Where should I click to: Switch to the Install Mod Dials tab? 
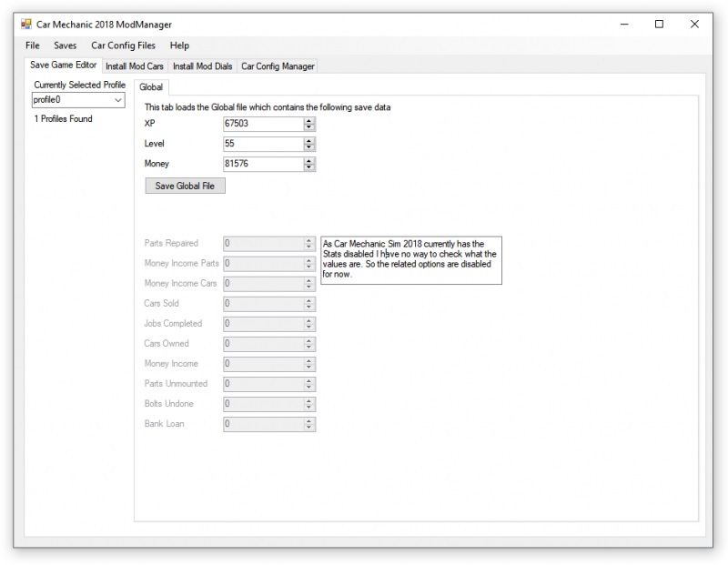[202, 66]
